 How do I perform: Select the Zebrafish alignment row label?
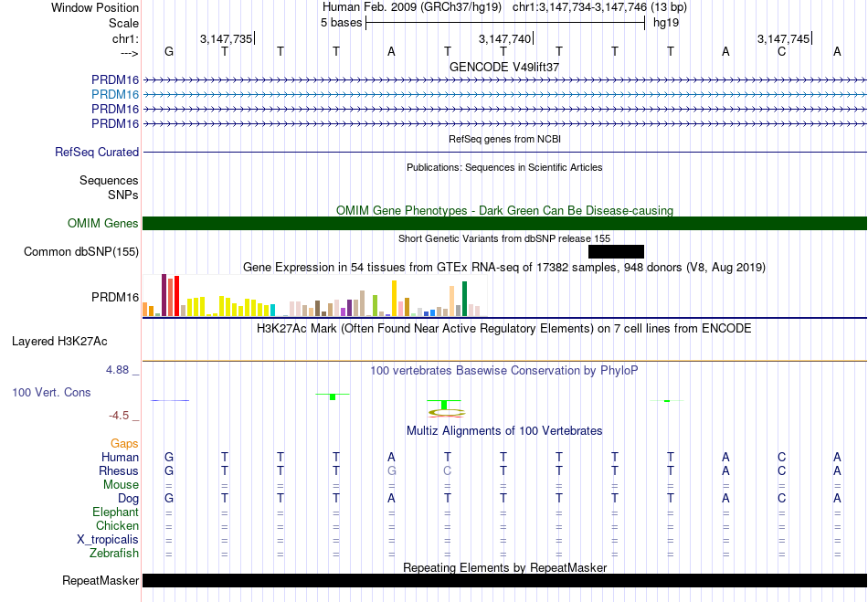click(x=114, y=554)
